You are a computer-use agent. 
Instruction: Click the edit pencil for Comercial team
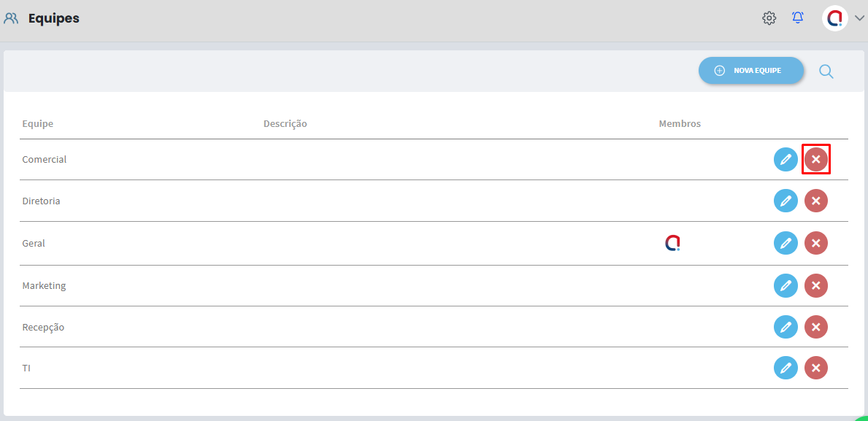point(786,159)
